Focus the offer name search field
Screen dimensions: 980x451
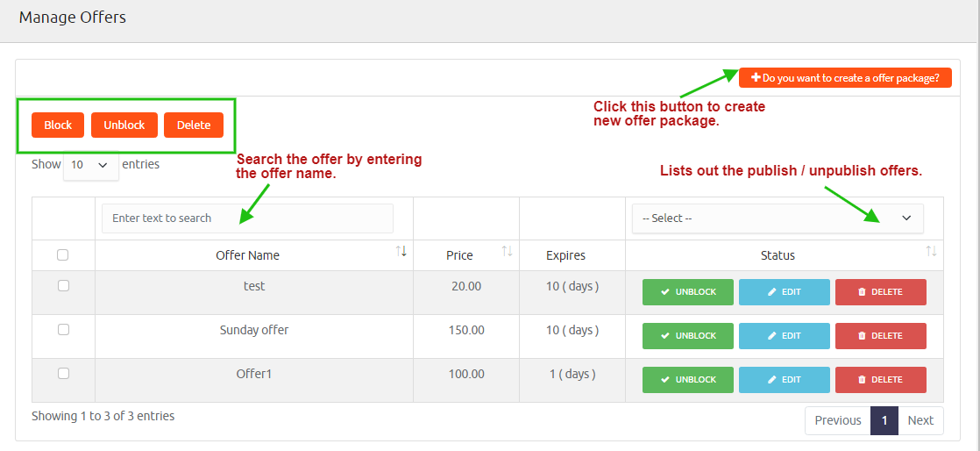247,218
